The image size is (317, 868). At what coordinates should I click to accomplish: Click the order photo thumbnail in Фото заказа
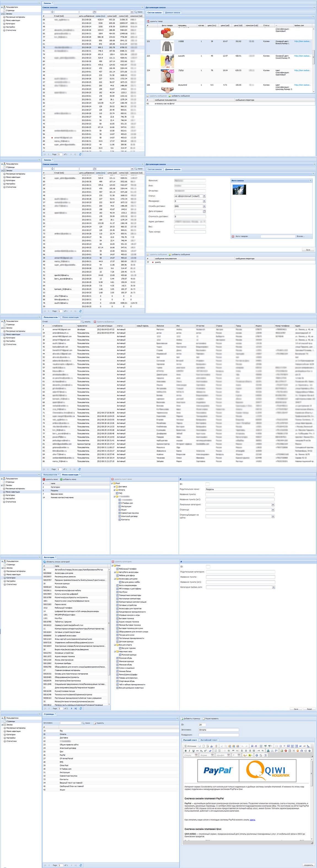pyautogui.click(x=239, y=189)
